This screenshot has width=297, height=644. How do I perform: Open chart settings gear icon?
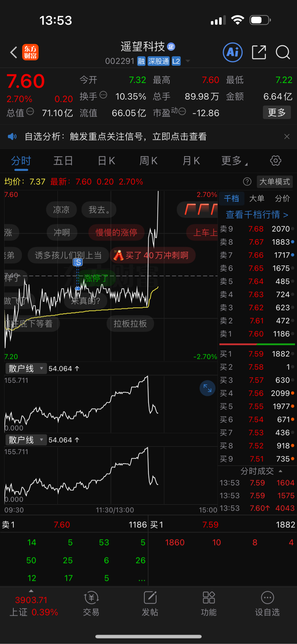276,161
